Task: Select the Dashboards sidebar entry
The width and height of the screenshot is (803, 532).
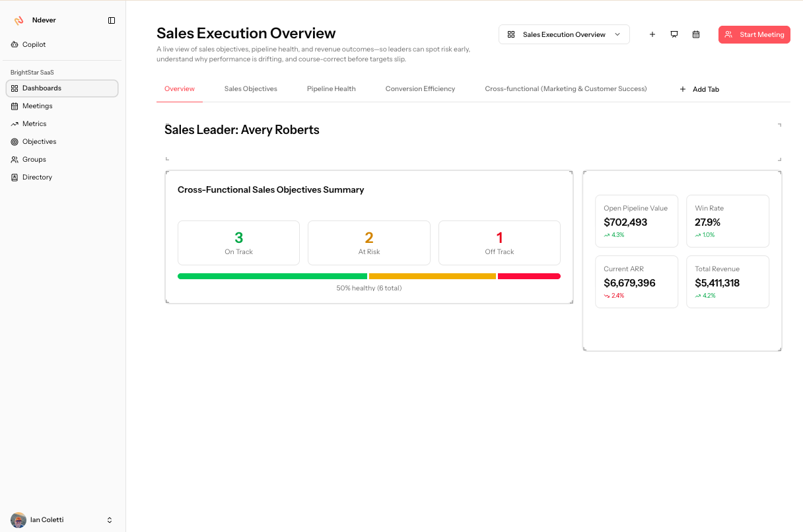Action: 42,88
